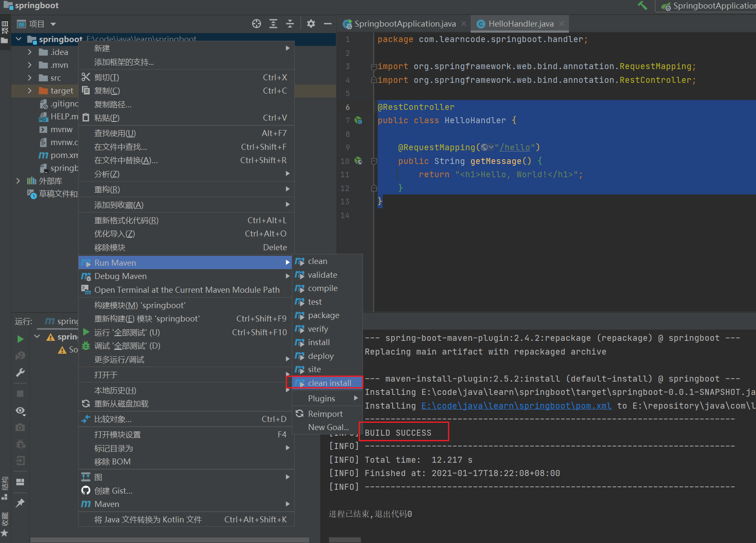Collapse the getMessage method fold marker
The width and height of the screenshot is (756, 543).
374,161
